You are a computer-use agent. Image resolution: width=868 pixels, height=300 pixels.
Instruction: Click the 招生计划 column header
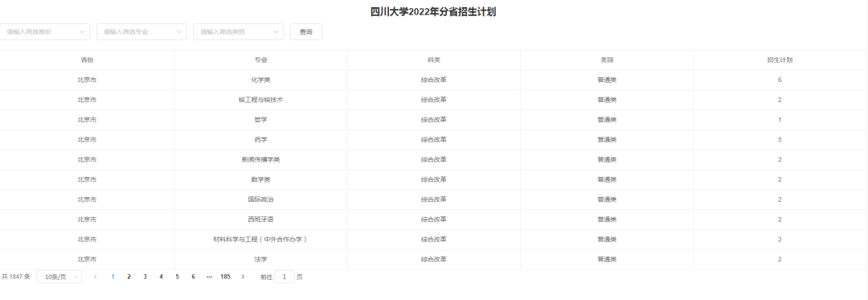click(x=780, y=60)
